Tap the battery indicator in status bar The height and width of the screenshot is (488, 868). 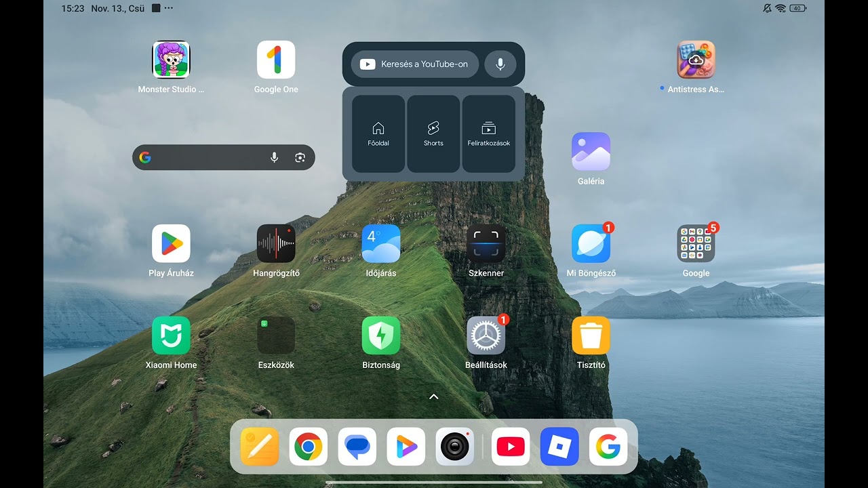797,8
